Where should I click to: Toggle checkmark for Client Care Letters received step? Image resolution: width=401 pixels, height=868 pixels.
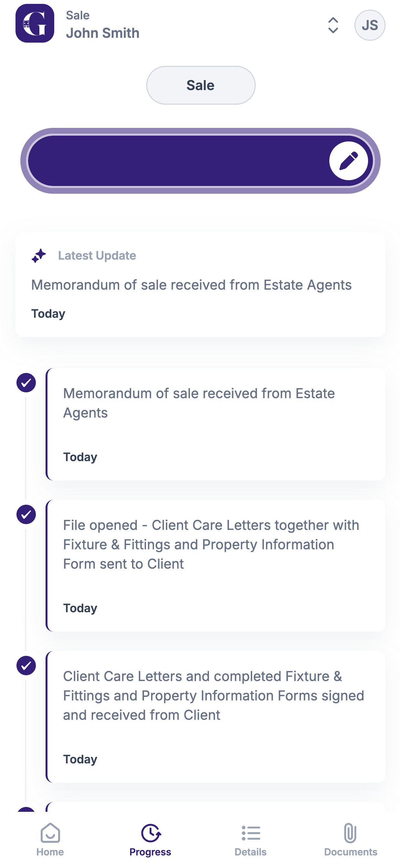[26, 666]
